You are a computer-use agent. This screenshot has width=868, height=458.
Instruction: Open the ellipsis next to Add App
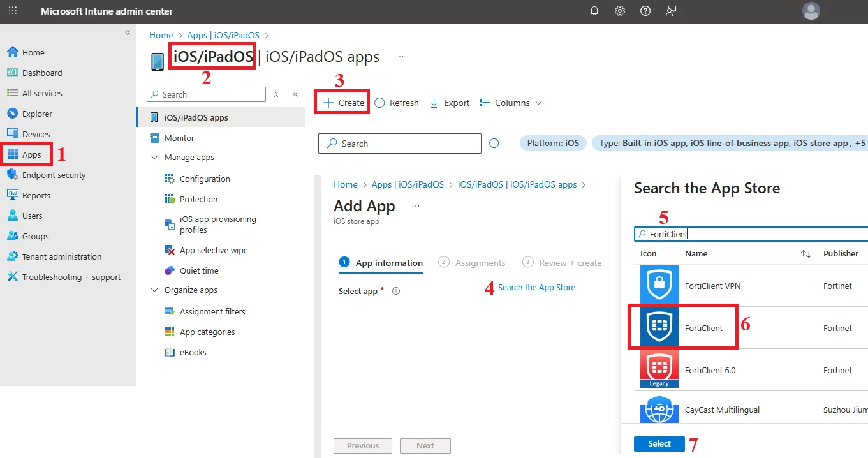416,206
